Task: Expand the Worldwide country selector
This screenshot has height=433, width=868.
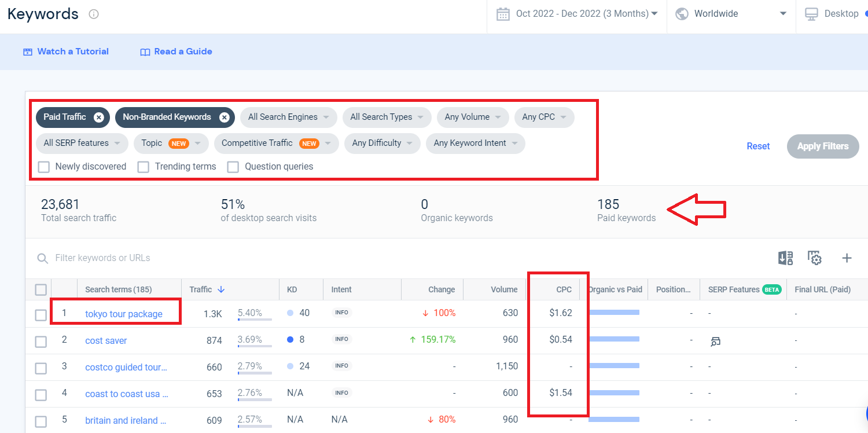Action: tap(733, 13)
